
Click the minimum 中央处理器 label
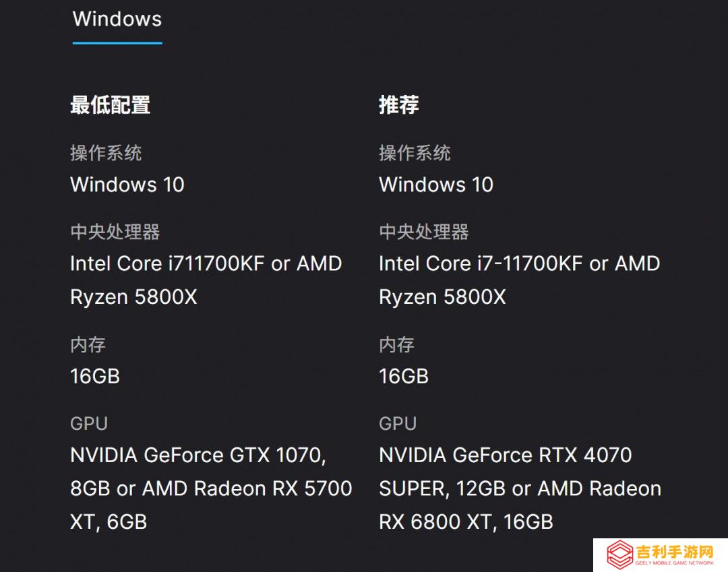tap(115, 232)
